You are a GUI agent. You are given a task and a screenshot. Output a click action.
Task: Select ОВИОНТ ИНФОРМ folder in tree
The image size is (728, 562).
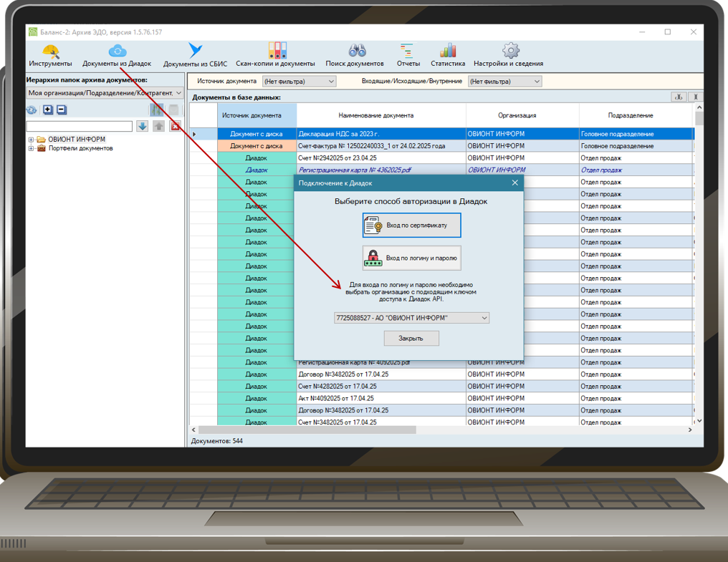pyautogui.click(x=77, y=139)
